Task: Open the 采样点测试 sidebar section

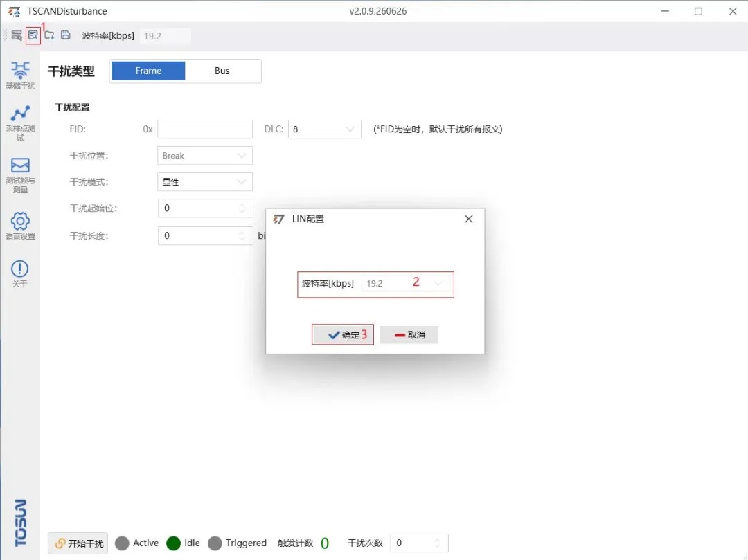Action: (x=20, y=123)
